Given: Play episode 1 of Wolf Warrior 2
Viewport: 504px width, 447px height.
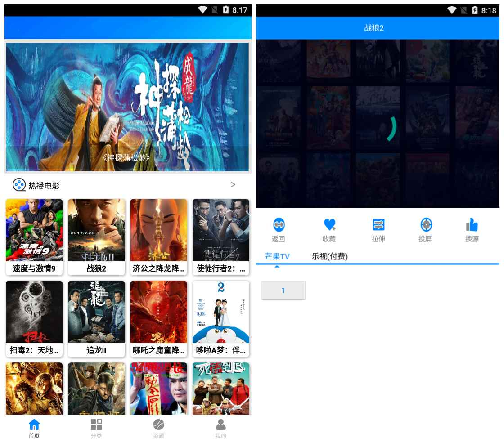Looking at the screenshot, I should coord(283,291).
